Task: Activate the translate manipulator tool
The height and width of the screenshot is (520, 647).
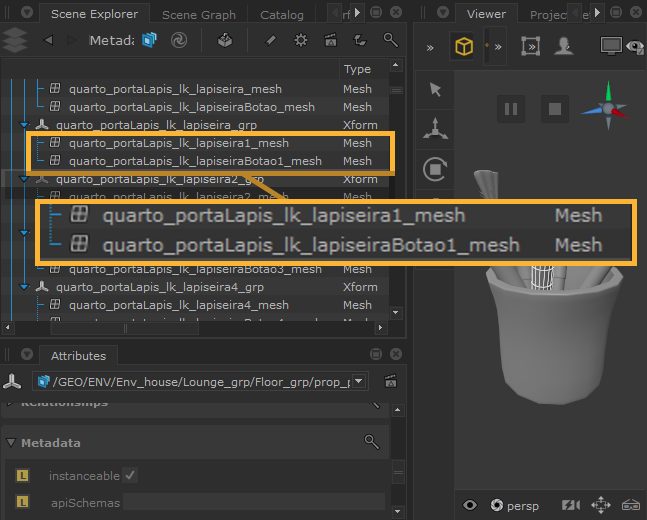Action: tap(435, 128)
